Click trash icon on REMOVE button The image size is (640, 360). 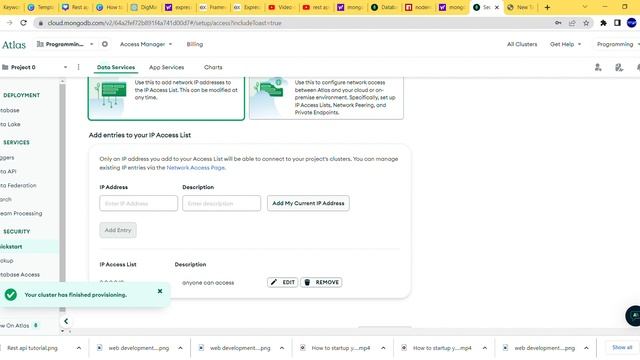pyautogui.click(x=307, y=282)
